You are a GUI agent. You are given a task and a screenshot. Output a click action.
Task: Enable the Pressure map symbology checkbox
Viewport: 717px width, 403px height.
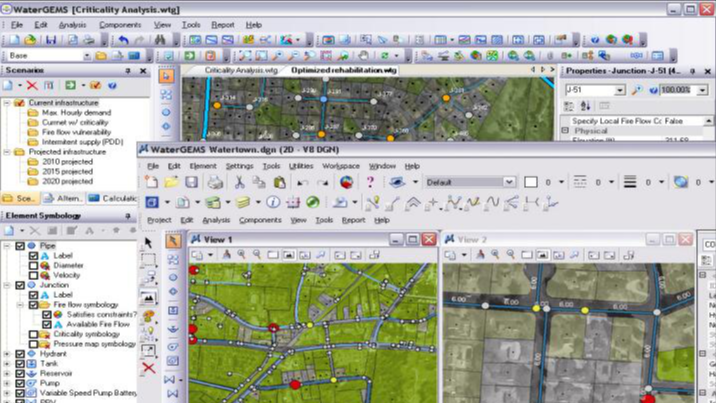coord(33,344)
